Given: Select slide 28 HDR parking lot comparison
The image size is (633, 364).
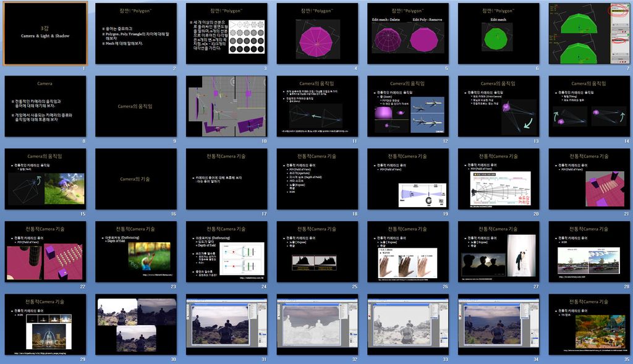Looking at the screenshot, I should tap(589, 252).
